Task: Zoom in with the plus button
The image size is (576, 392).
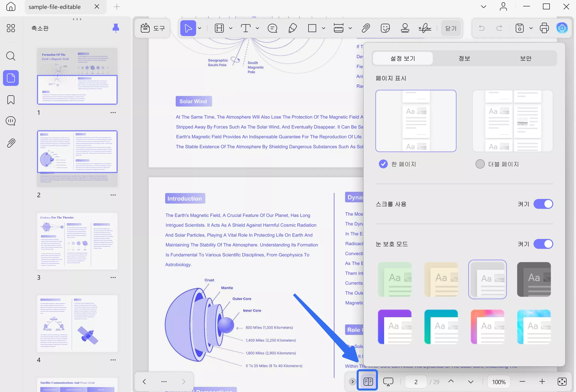Action: tap(542, 382)
